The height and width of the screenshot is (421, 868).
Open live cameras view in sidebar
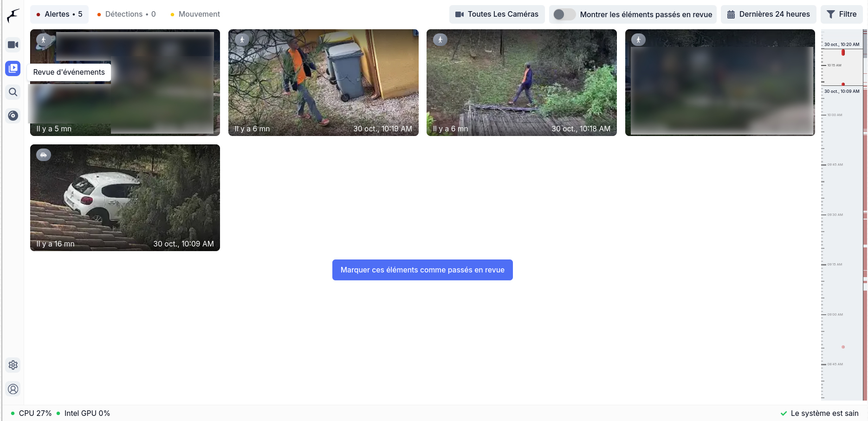click(x=13, y=45)
